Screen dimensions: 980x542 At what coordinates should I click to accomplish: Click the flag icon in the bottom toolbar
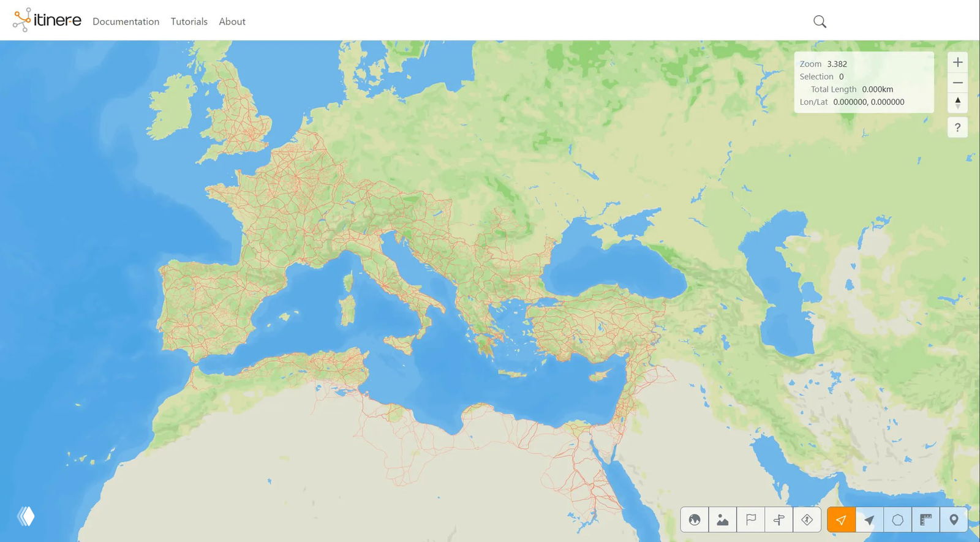click(751, 520)
